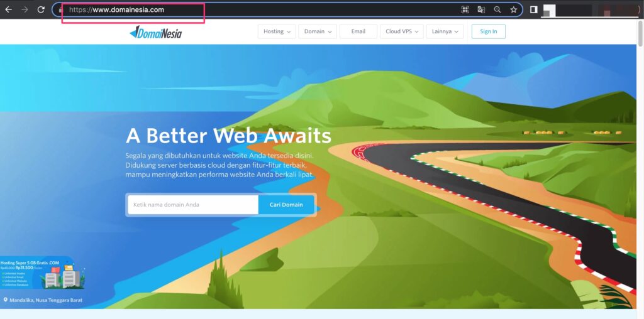The image size is (644, 319).
Task: Expand the Domain dropdown menu
Action: tap(318, 31)
